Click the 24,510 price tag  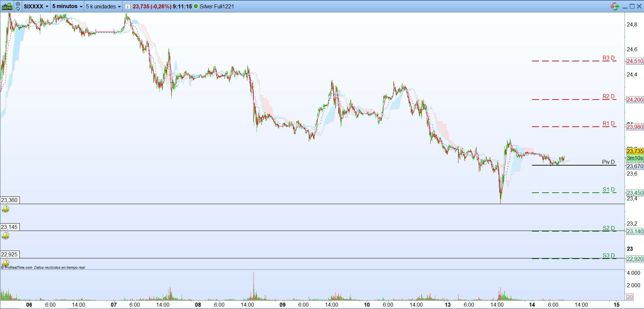point(635,61)
